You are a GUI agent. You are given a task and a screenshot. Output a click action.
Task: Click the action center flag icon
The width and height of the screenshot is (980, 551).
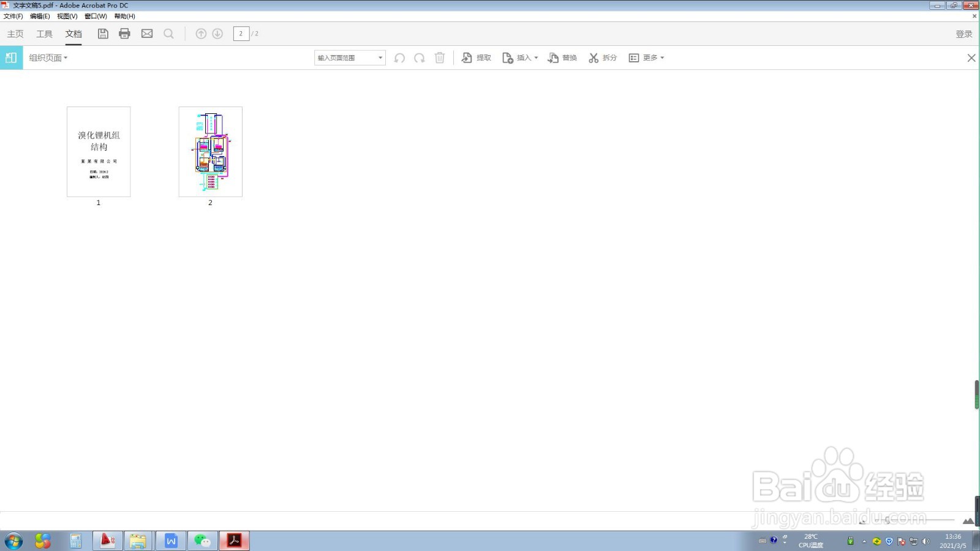tap(902, 541)
